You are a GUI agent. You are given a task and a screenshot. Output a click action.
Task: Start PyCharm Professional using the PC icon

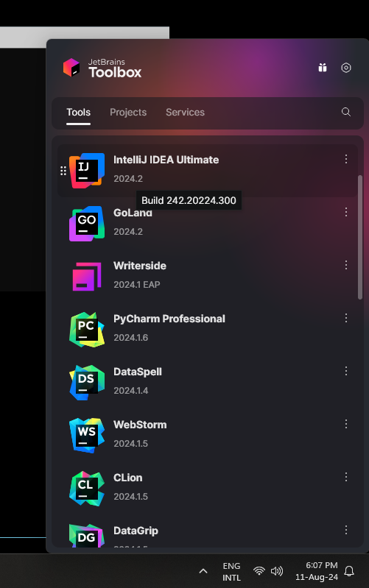[87, 330]
